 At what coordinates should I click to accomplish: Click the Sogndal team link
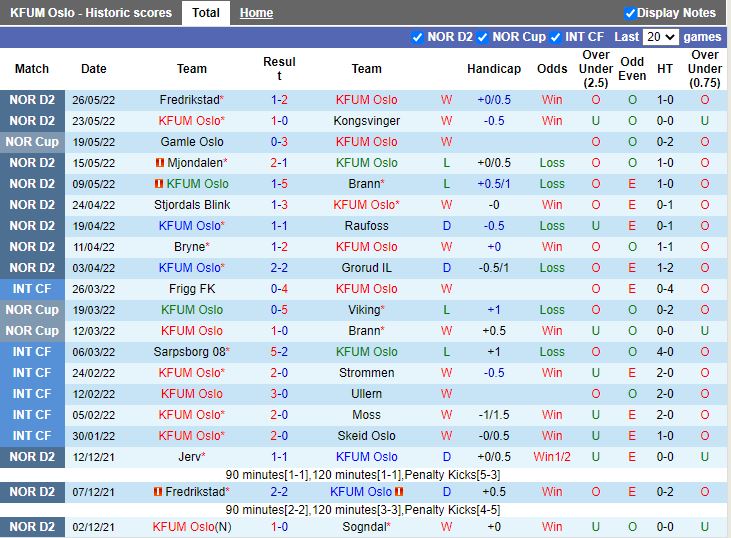pyautogui.click(x=363, y=527)
